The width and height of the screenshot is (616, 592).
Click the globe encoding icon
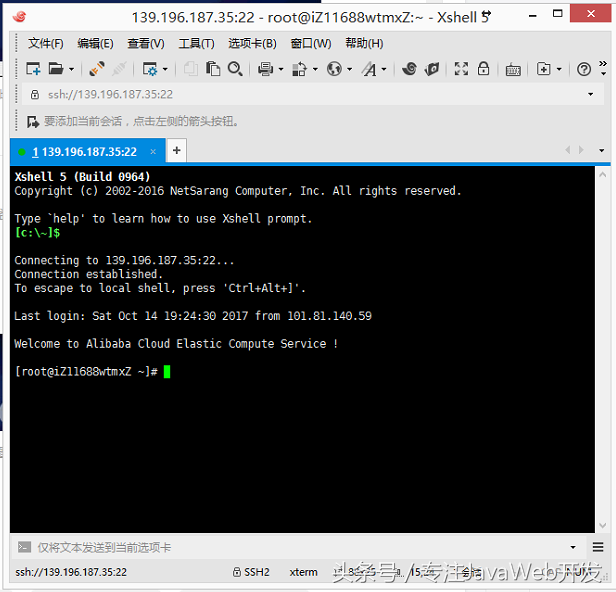coord(334,69)
